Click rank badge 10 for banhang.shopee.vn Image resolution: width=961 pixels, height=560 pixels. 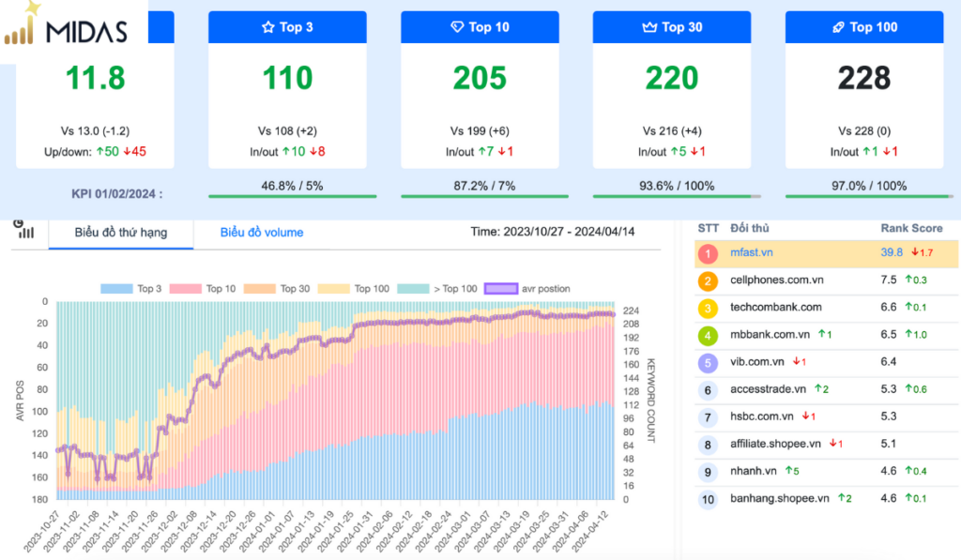tap(708, 499)
